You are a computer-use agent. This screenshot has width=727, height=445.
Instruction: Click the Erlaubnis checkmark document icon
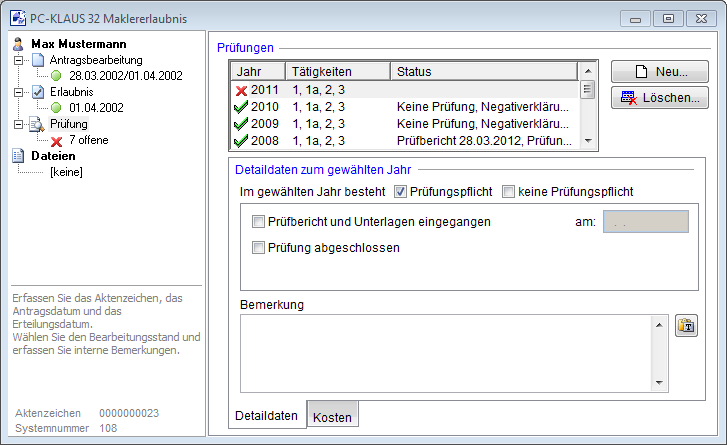coord(37,92)
